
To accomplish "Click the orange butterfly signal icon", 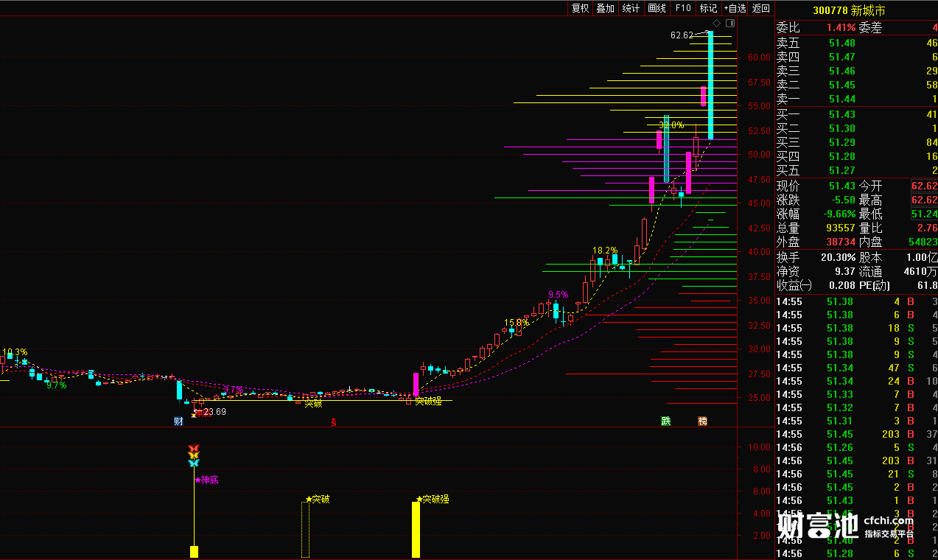I will (x=194, y=456).
